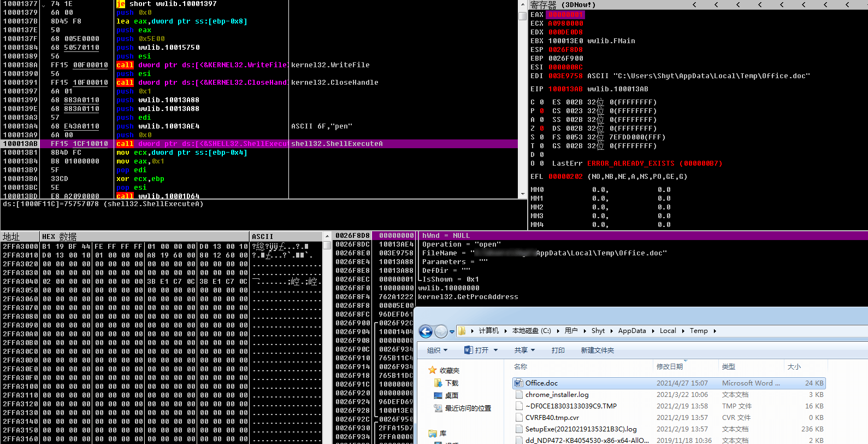Select the chrome_installer.log file name

pos(557,395)
